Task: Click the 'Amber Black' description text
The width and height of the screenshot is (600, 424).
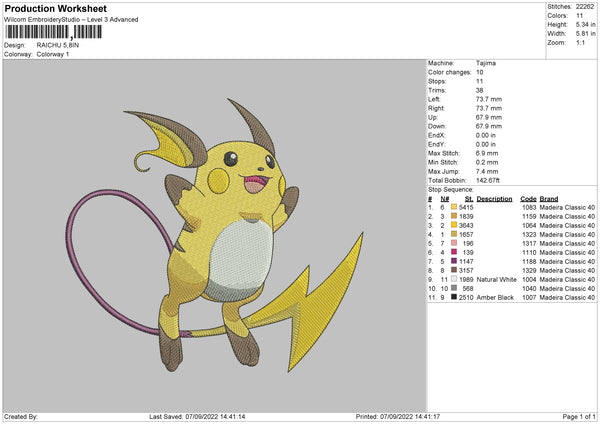Action: pos(495,297)
